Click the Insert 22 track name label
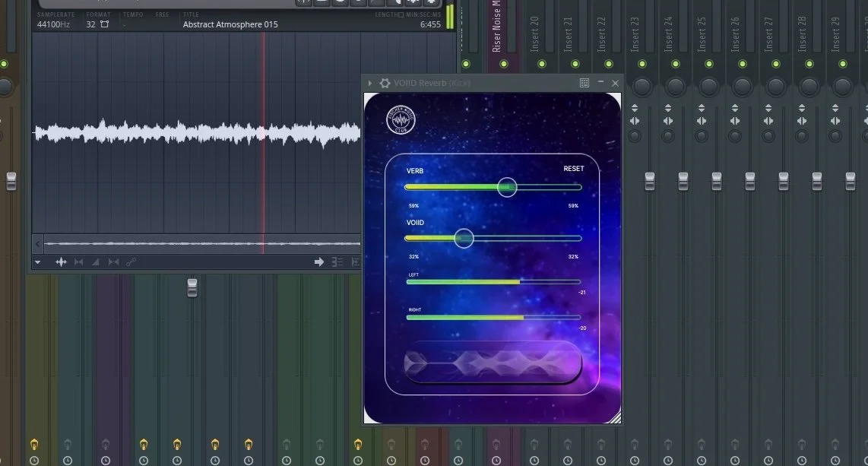 [x=601, y=34]
